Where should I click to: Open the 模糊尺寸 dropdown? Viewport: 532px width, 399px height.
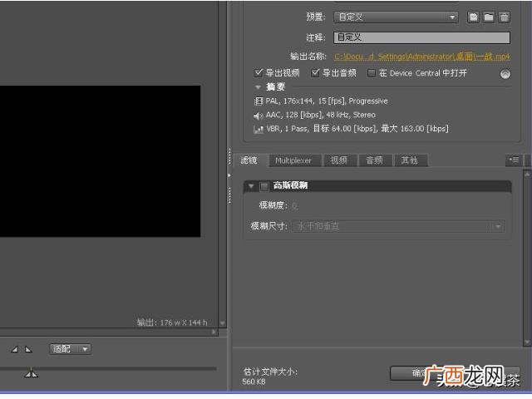pyautogui.click(x=399, y=226)
